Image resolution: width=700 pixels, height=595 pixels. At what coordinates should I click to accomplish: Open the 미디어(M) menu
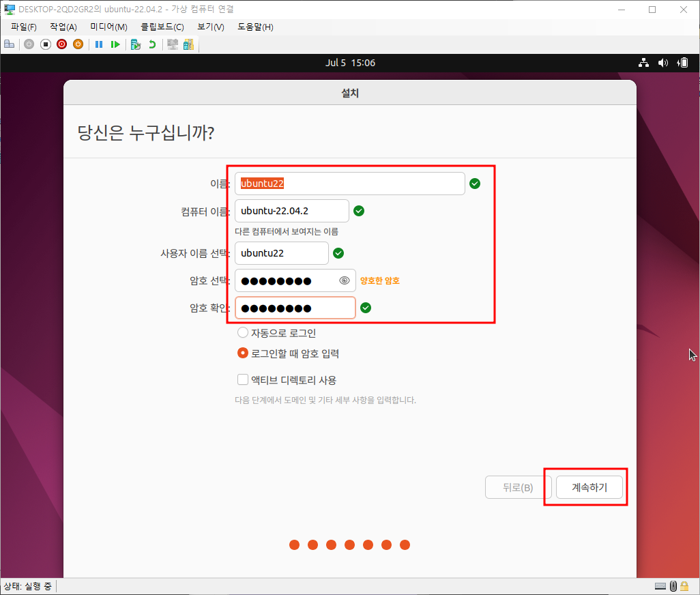point(108,27)
